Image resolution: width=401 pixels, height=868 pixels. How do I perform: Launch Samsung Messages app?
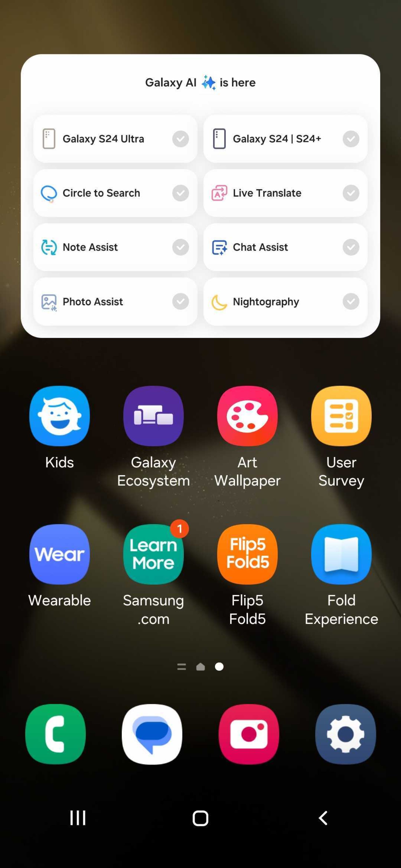pos(152,733)
